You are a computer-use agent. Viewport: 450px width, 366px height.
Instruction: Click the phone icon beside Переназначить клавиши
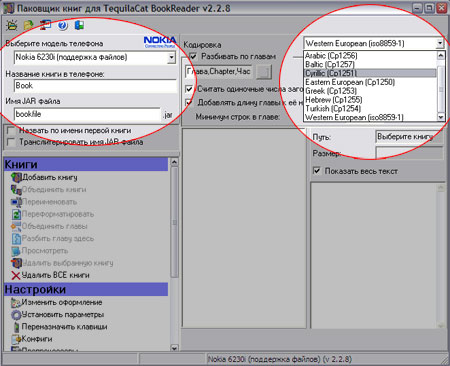16,327
